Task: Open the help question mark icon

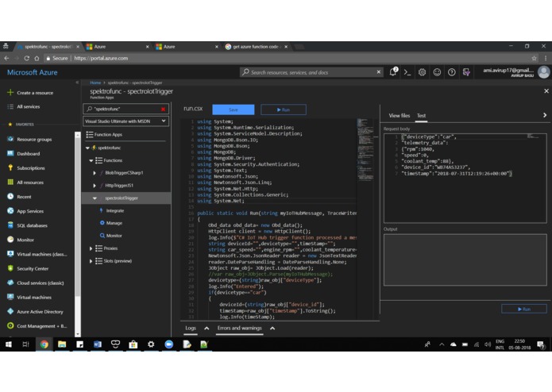Action: pyautogui.click(x=452, y=72)
